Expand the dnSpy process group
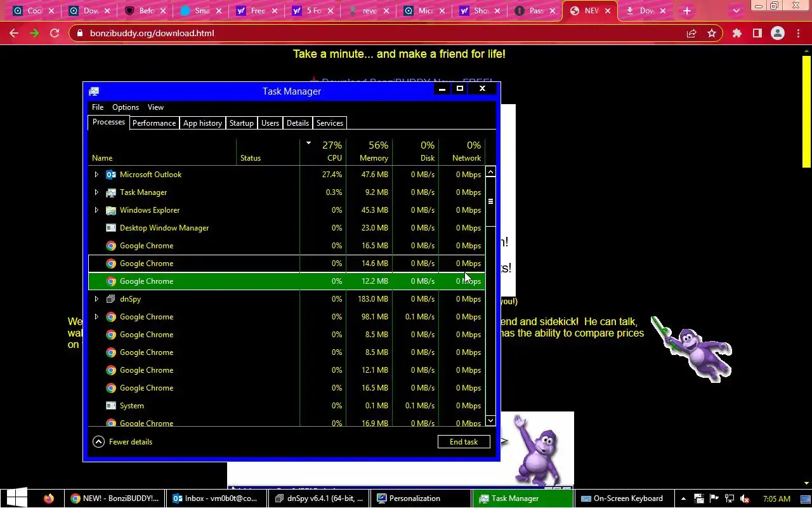This screenshot has height=508, width=812. tap(96, 299)
